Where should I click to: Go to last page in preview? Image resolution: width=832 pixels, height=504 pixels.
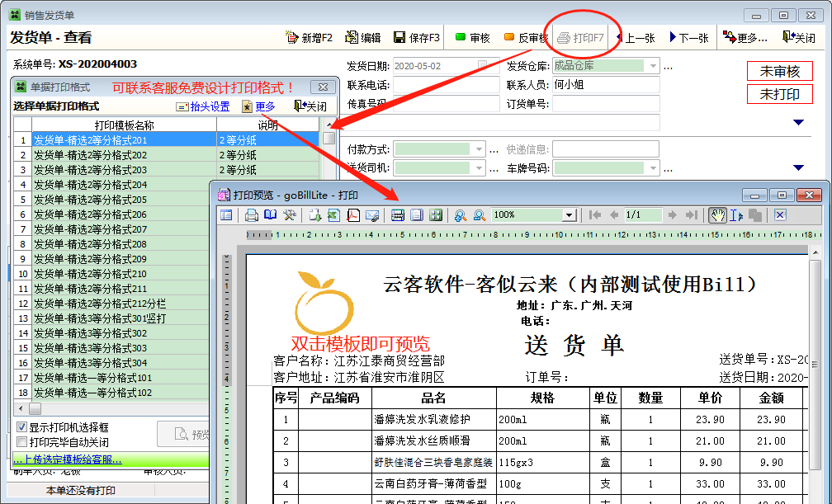691,214
